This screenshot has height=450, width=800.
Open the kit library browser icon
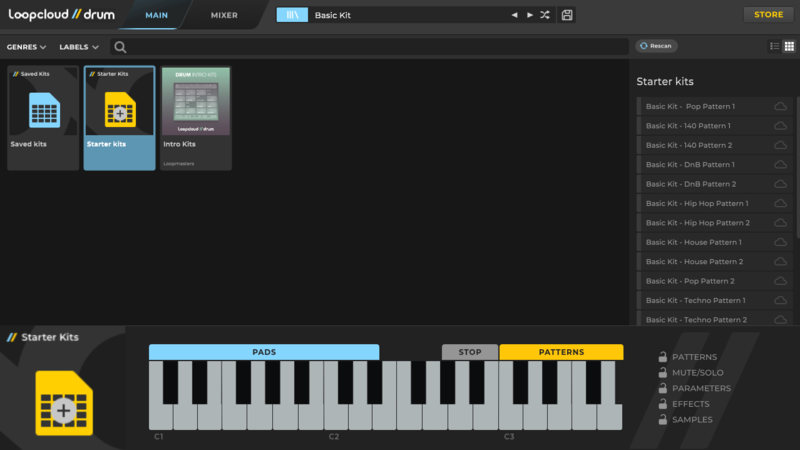tap(292, 15)
